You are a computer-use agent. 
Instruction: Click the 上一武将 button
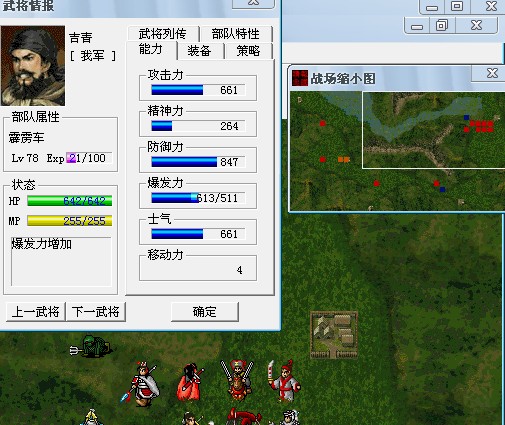[x=36, y=312]
